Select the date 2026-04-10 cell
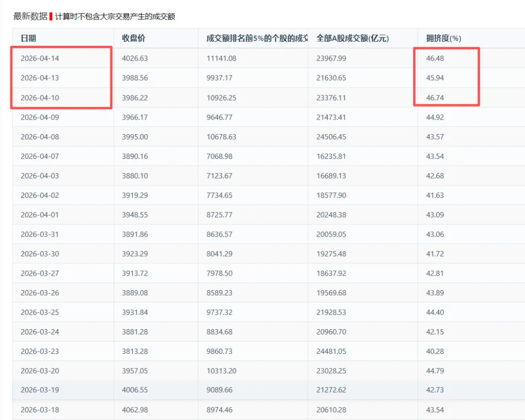This screenshot has height=420, width=525. tap(40, 97)
